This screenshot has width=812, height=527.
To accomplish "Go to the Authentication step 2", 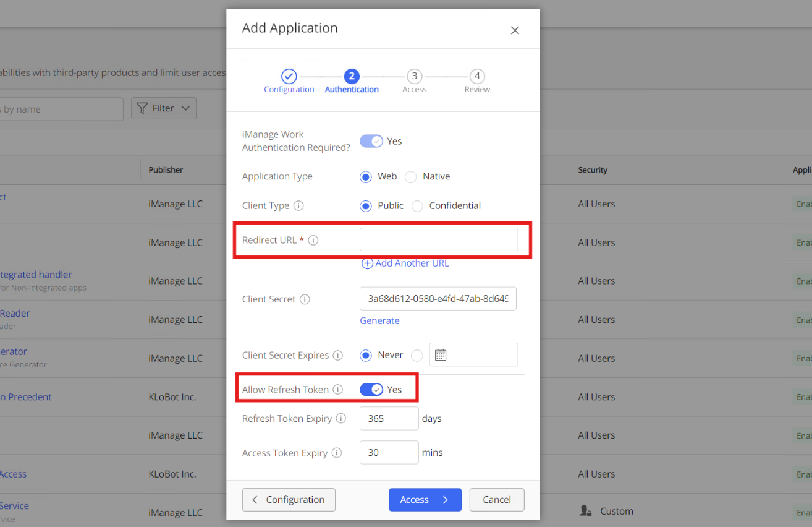I will [x=352, y=76].
